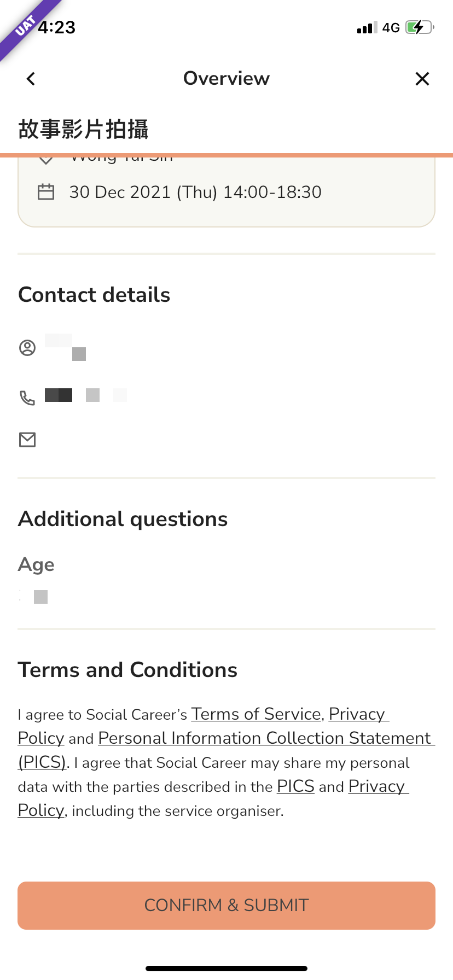Image resolution: width=453 pixels, height=980 pixels.
Task: Open the Terms of Service link
Action: [x=256, y=714]
